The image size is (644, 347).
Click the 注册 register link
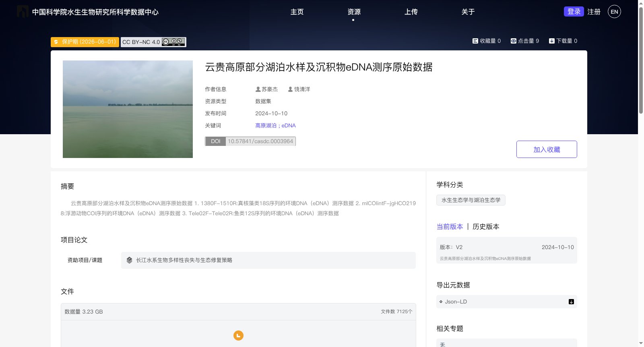click(x=594, y=12)
